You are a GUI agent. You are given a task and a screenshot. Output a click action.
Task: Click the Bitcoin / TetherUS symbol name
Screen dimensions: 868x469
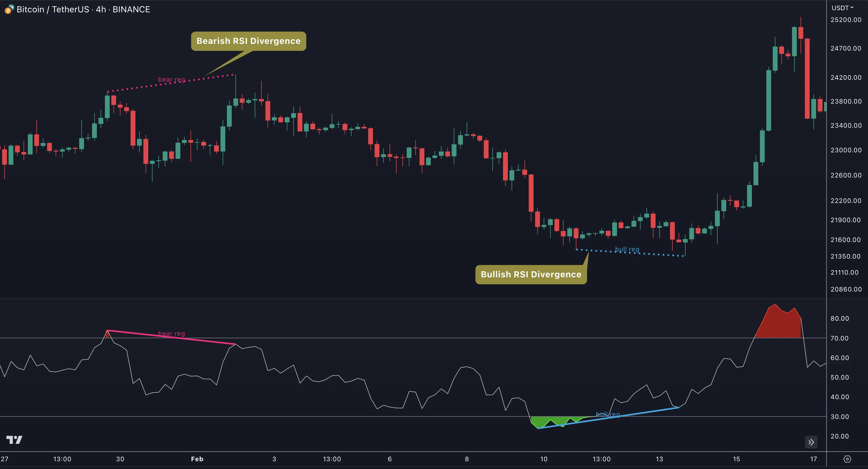(54, 9)
